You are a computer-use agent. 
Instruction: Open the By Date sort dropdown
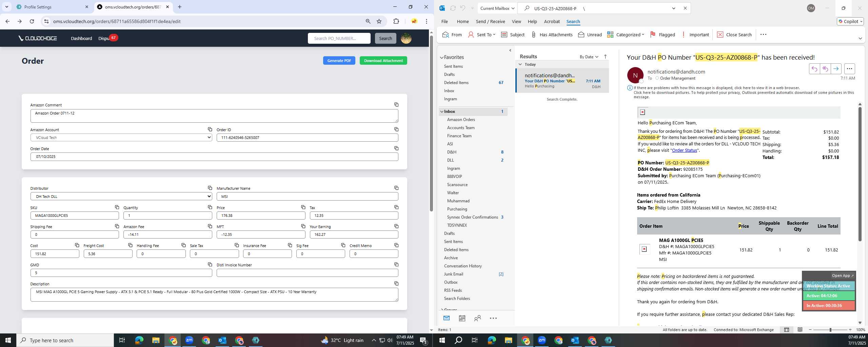coord(589,57)
